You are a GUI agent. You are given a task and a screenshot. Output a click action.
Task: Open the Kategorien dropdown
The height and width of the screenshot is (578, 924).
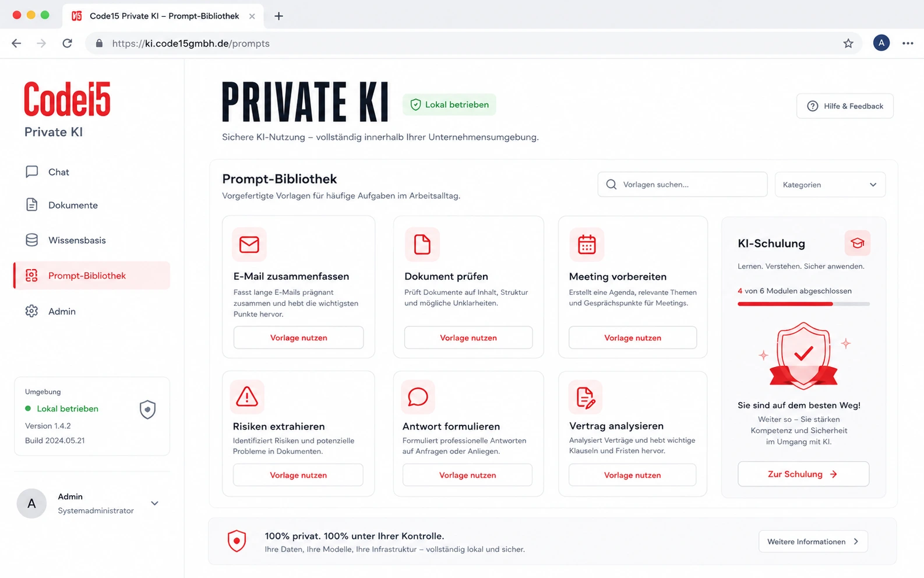(x=830, y=185)
